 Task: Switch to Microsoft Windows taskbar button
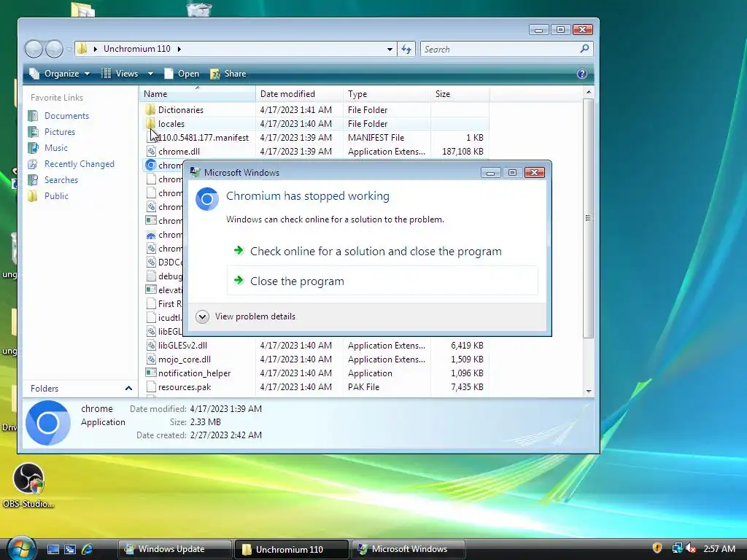pos(408,549)
